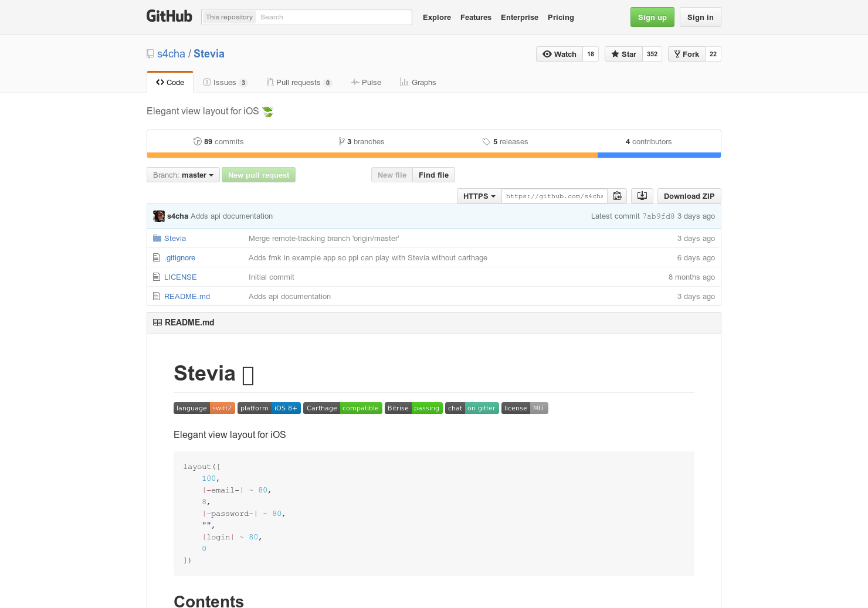Open the .gitignore file link
The height and width of the screenshot is (608, 868).
coord(179,257)
